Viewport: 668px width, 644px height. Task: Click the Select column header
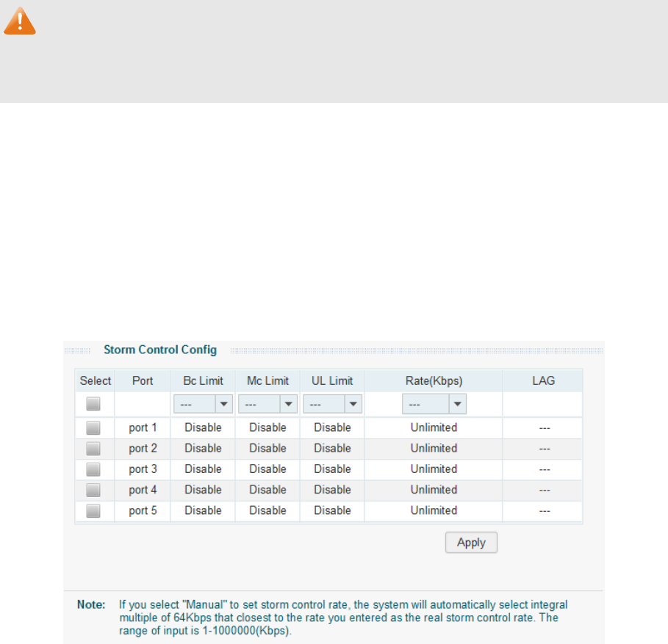pos(95,380)
